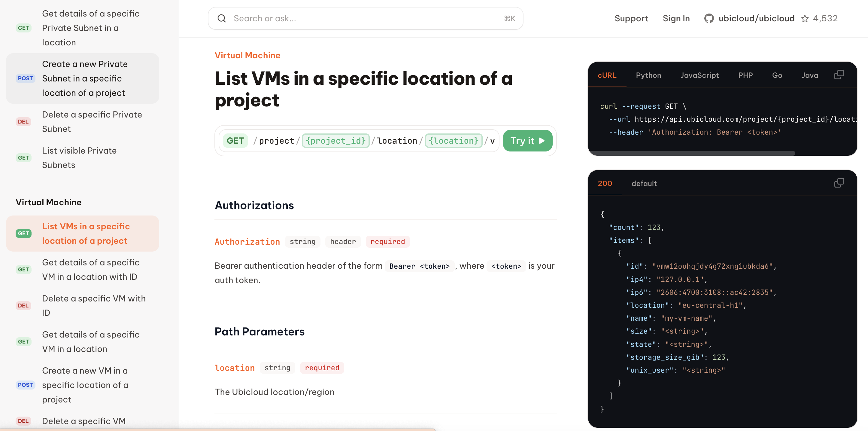This screenshot has height=431, width=868.
Task: Switch to the JavaScript code tab
Action: click(699, 75)
